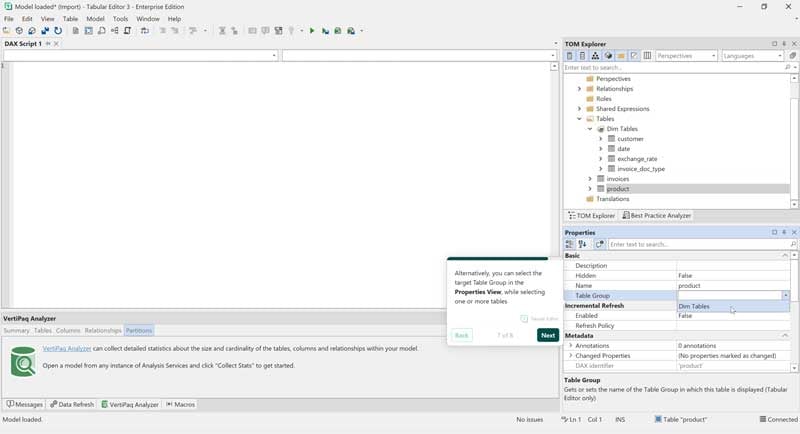Open the Window menu

tap(148, 19)
